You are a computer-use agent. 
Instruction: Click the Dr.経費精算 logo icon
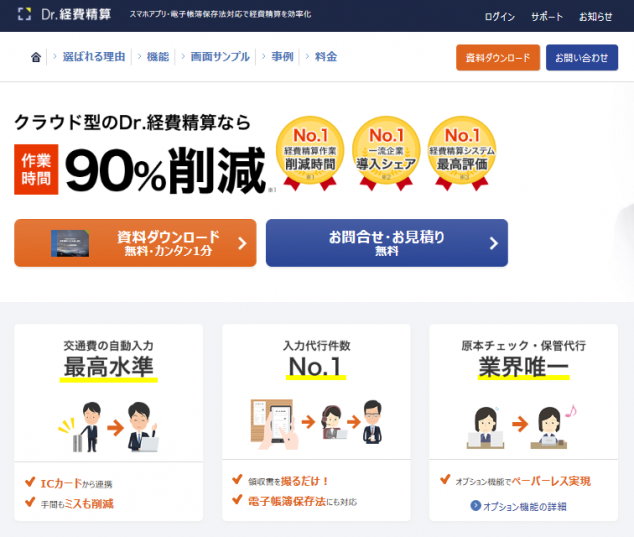[x=24, y=14]
